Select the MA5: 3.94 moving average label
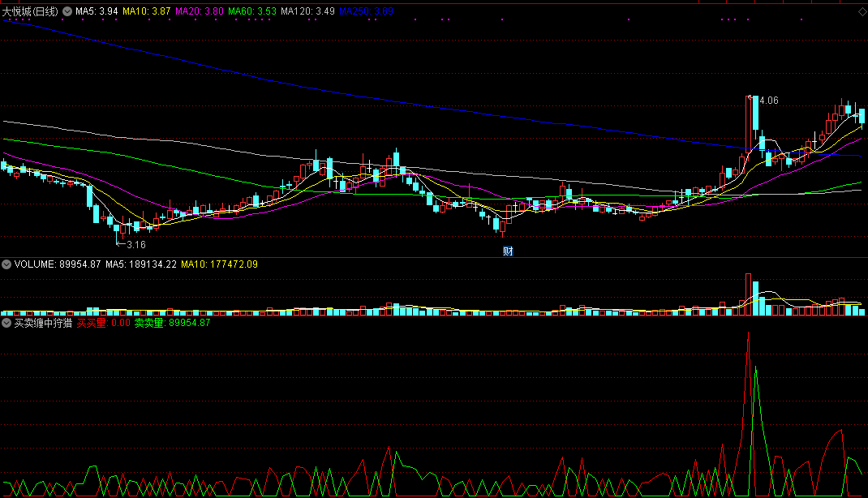Viewport: 868px width, 498px height. click(x=97, y=11)
